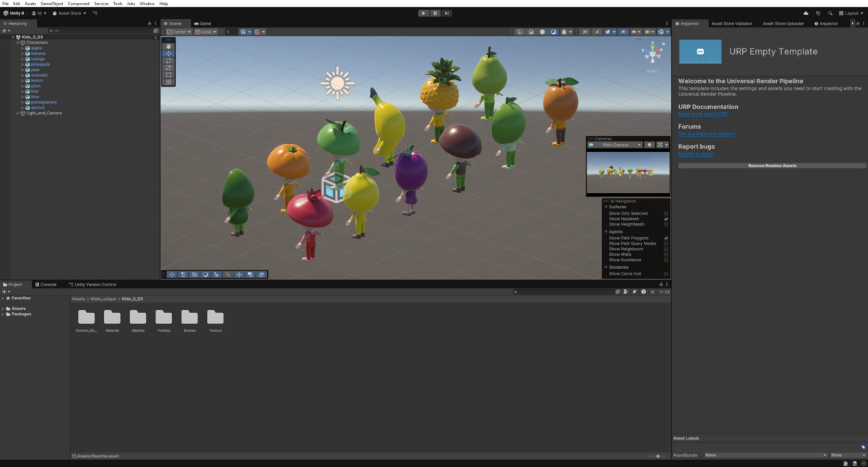Viewport: 868px width, 467px height.
Task: Select the Scale tool
Action: point(169,68)
